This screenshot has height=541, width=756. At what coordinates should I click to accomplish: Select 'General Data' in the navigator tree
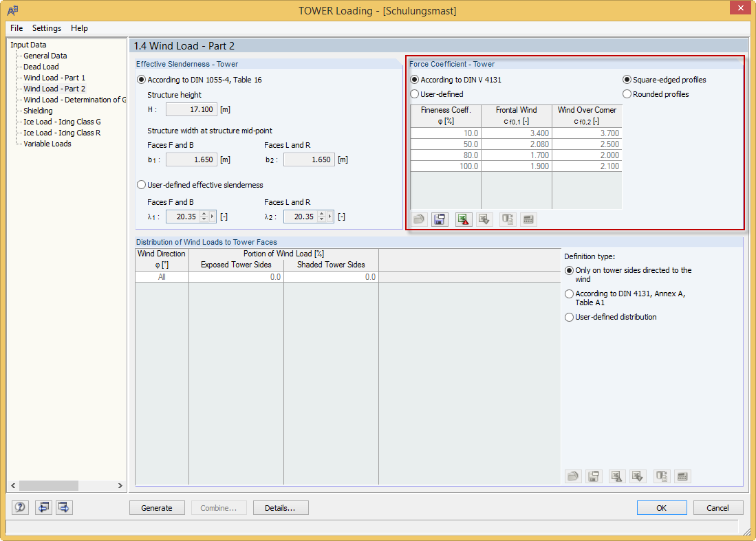point(45,56)
